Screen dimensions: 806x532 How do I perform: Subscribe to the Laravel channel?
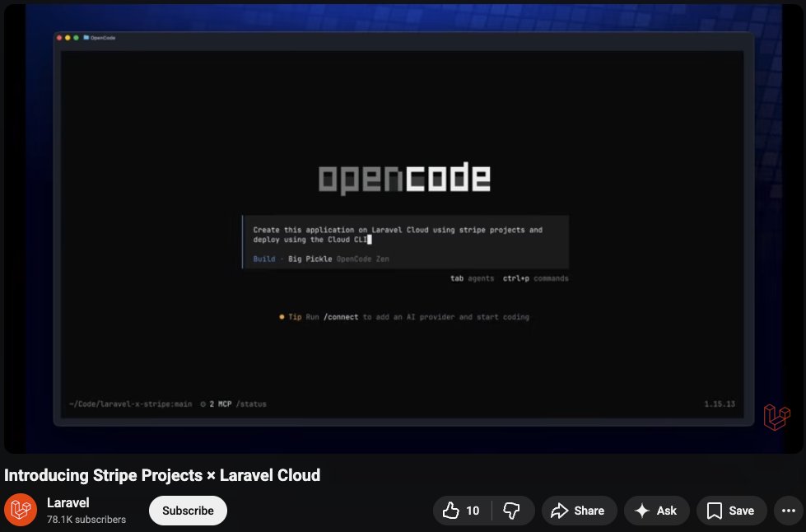(189, 511)
